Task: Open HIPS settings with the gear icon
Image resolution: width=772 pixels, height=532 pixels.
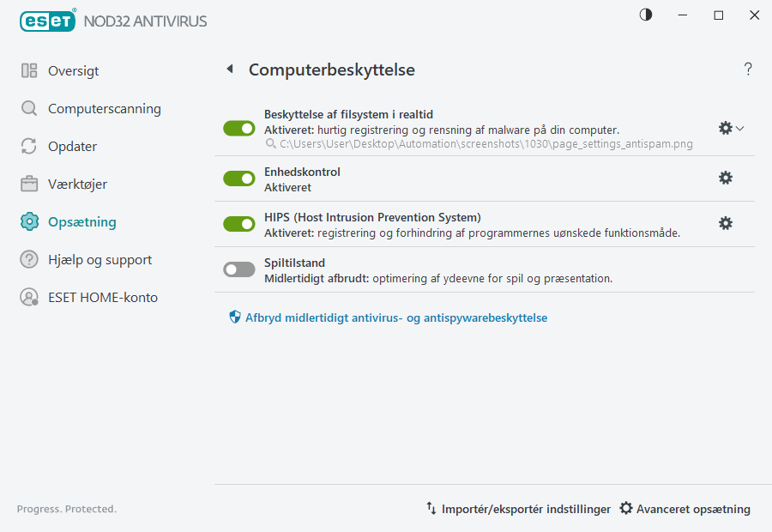Action: pos(726,222)
